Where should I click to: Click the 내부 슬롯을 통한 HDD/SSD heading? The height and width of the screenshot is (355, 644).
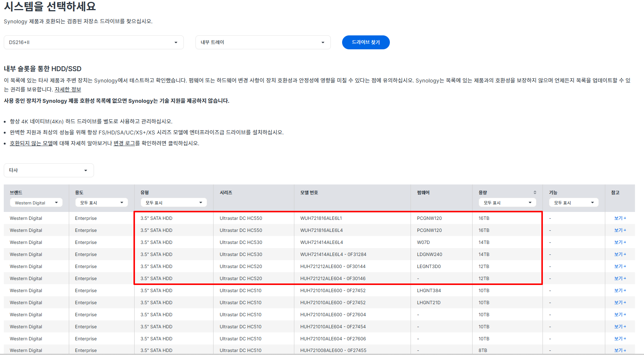(42, 69)
